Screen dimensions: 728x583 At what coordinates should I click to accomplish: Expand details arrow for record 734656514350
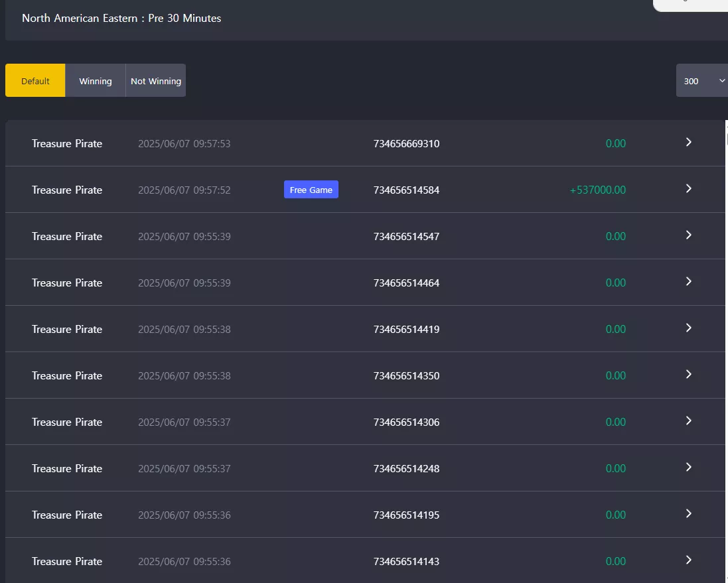click(x=689, y=374)
